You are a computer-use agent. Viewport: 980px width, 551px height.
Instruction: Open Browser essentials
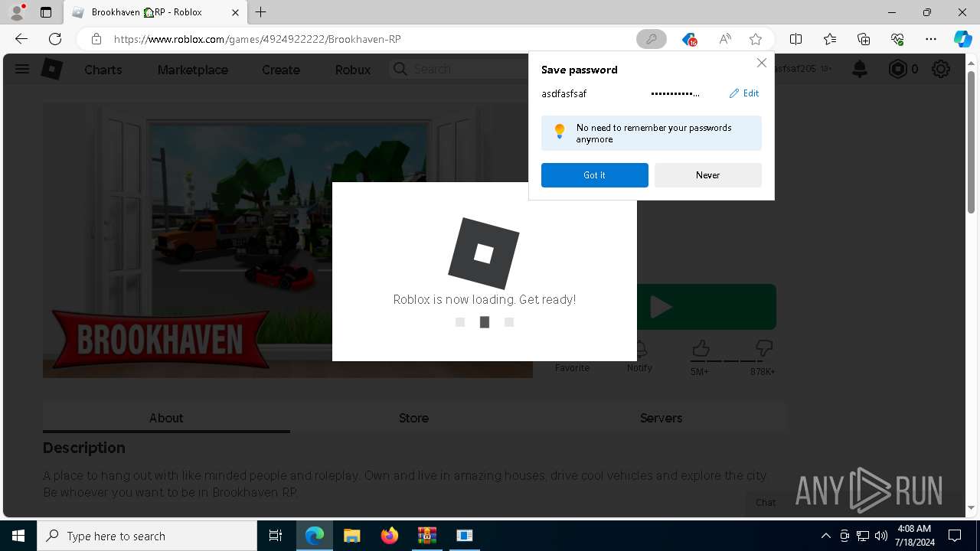[897, 39]
